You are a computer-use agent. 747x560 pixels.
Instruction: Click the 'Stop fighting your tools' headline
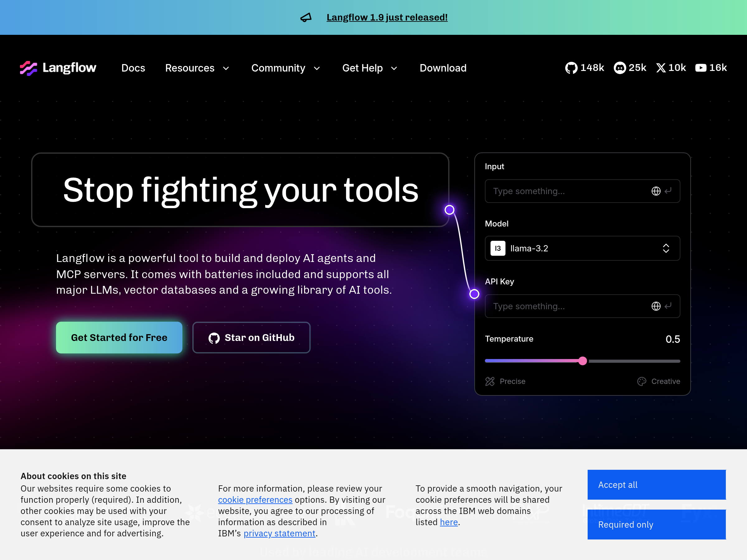pos(241,190)
